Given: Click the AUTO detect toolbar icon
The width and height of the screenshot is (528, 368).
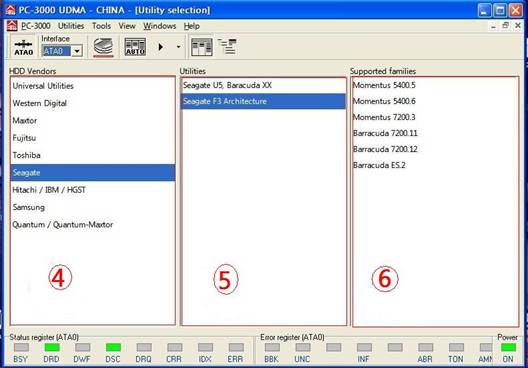Looking at the screenshot, I should click(x=135, y=47).
